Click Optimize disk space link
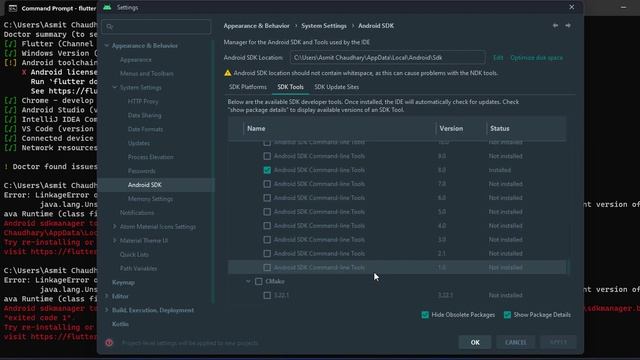This screenshot has width=640, height=360. tap(536, 58)
